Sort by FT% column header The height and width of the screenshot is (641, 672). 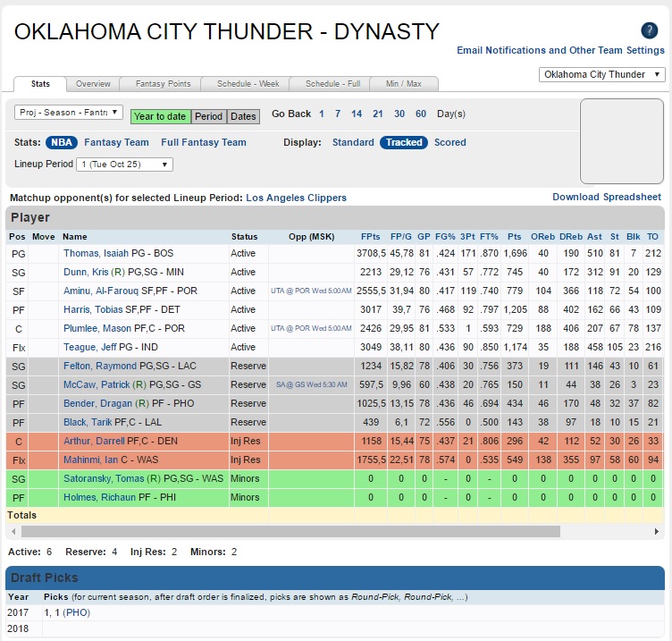489,237
